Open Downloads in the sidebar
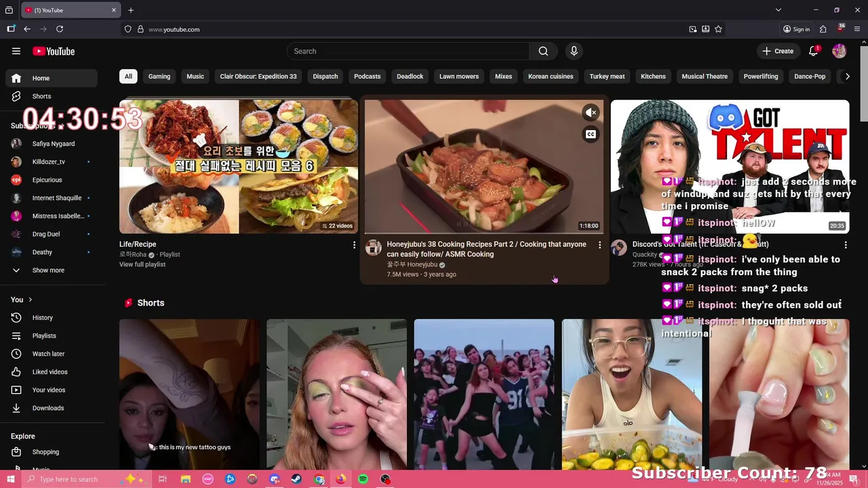Screen dimensions: 868x488 click(52, 408)
